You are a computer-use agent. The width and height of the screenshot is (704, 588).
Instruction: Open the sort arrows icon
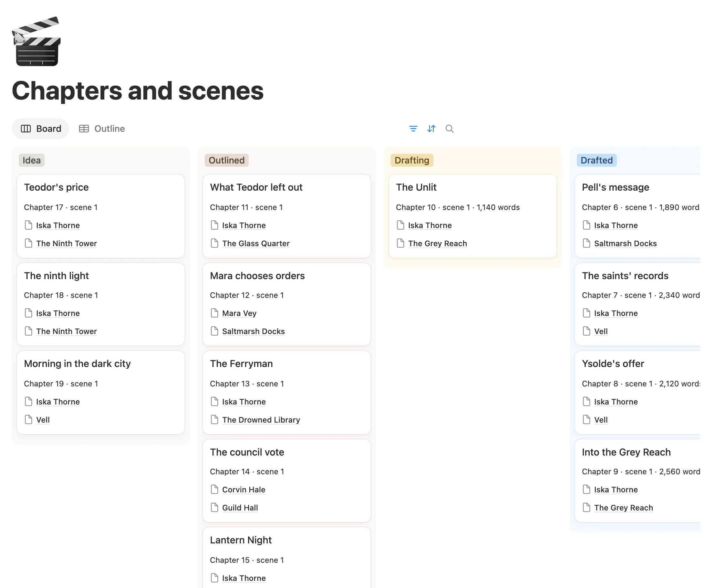tap(431, 129)
